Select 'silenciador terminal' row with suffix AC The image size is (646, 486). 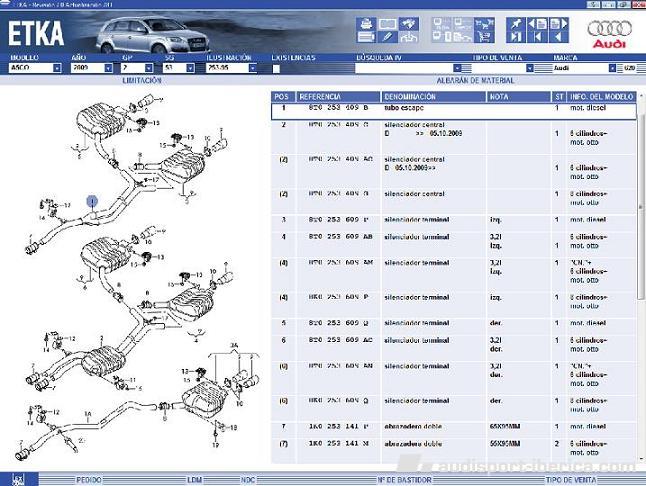coord(454,345)
